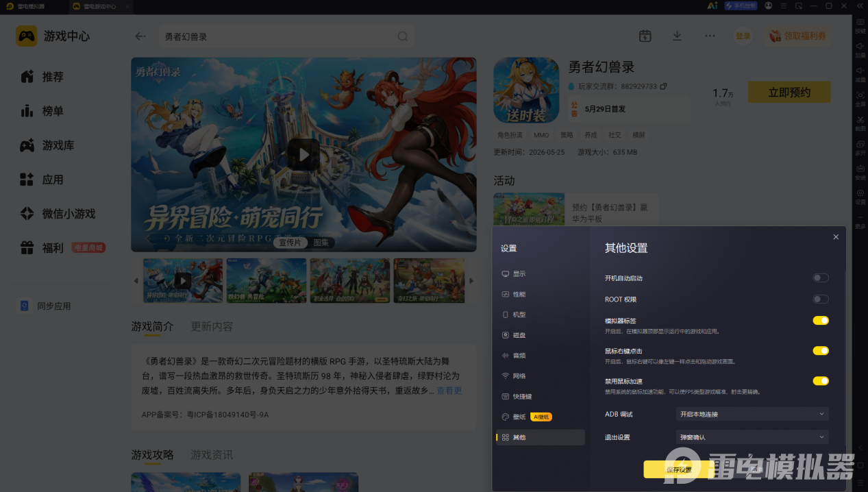Screen dimensions: 868x492
Task: Click 同步应用 in the left sidebar
Action: coord(45,306)
